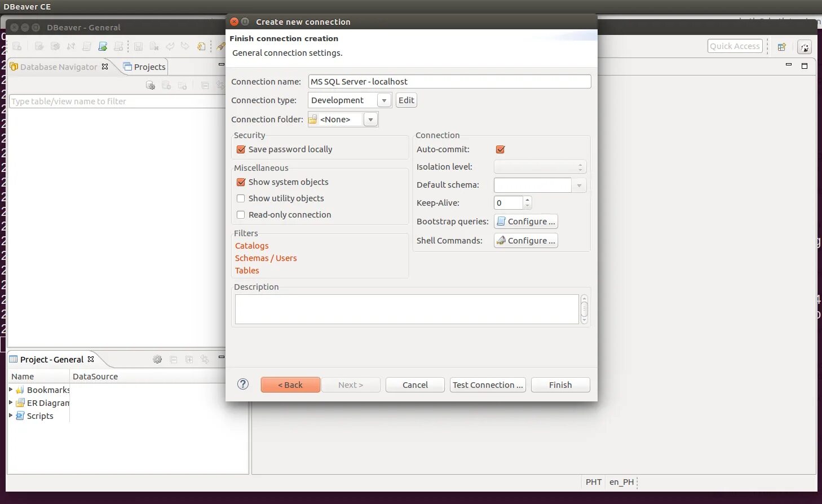The height and width of the screenshot is (504, 822).
Task: Open the dialog help question mark icon
Action: pos(243,384)
